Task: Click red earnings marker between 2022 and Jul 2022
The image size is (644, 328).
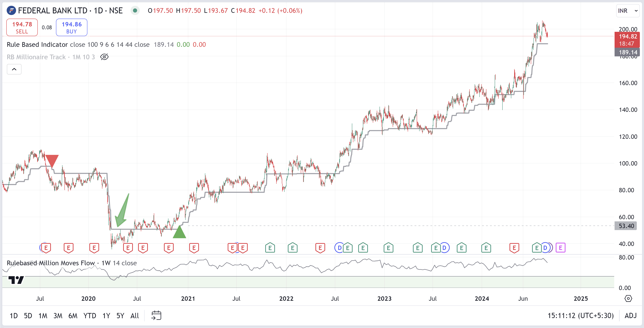Action: 320,248
